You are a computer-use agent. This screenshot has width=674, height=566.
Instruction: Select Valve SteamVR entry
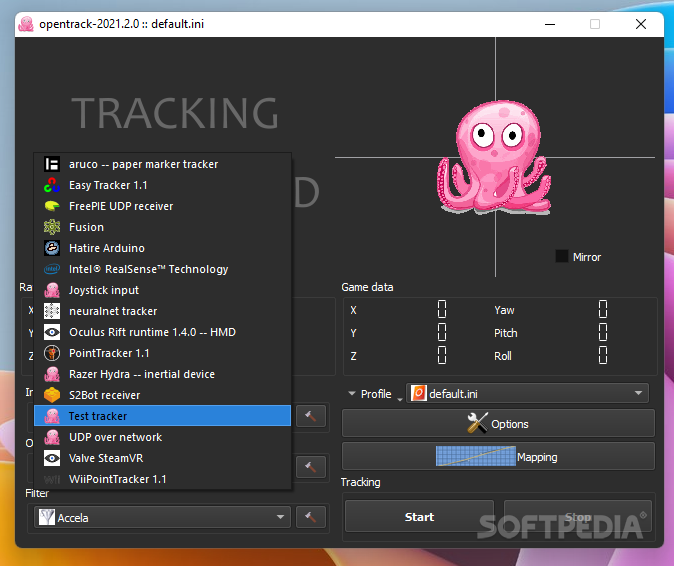[162, 458]
